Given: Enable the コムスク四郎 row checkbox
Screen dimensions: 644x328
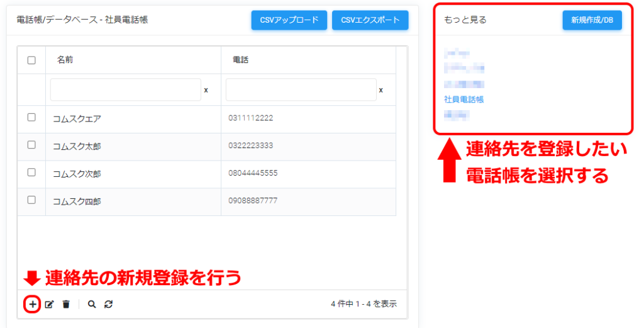Looking at the screenshot, I should tap(31, 200).
